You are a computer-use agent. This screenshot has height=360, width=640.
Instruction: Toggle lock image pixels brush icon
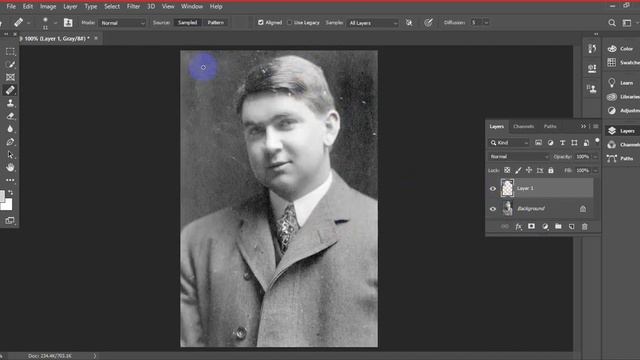coord(518,170)
